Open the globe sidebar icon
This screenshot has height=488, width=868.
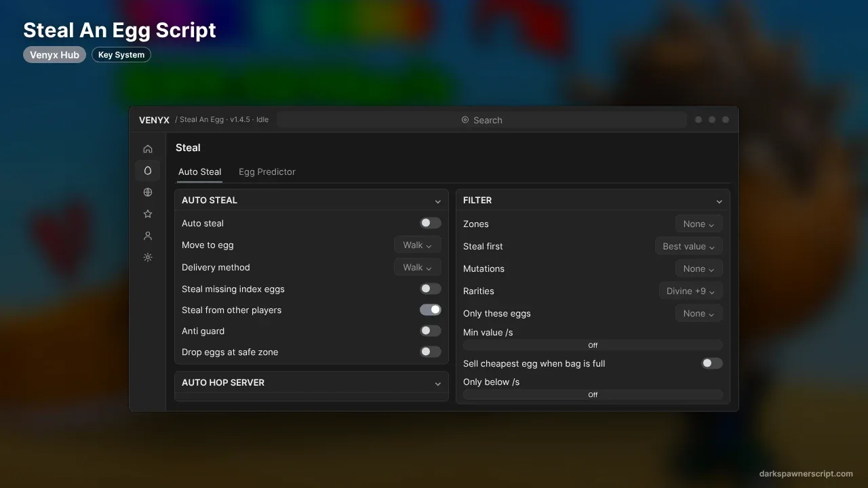pos(148,192)
